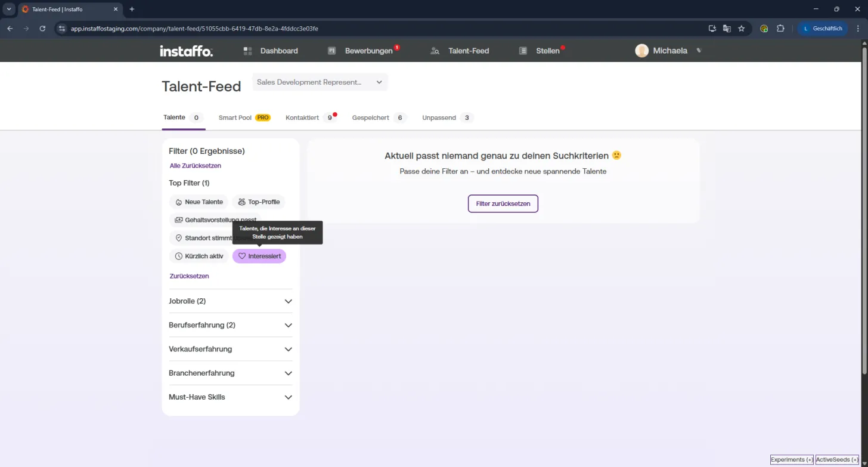Reload the page with the refresh icon

(42, 28)
